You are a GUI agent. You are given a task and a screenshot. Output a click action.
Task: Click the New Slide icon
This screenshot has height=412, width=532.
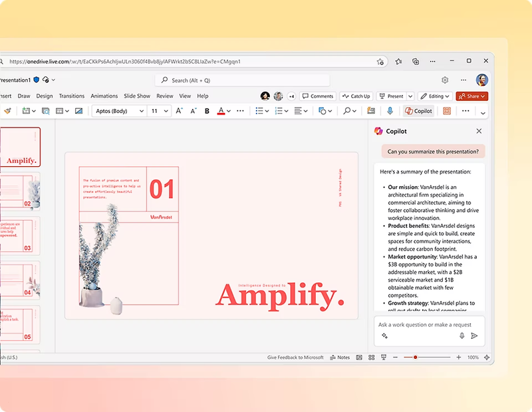[26, 111]
